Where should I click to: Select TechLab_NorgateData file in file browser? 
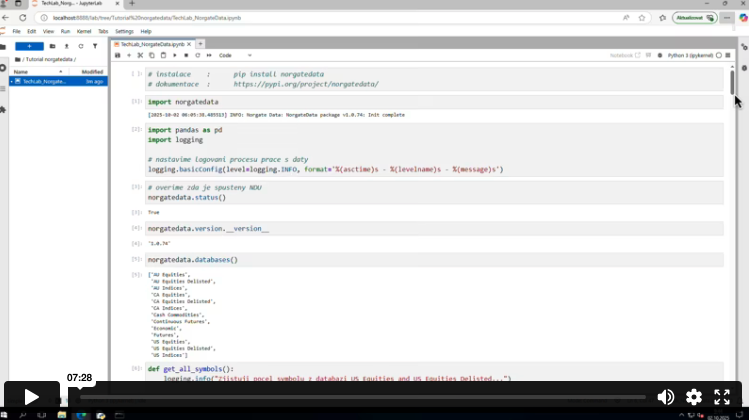pyautogui.click(x=44, y=81)
